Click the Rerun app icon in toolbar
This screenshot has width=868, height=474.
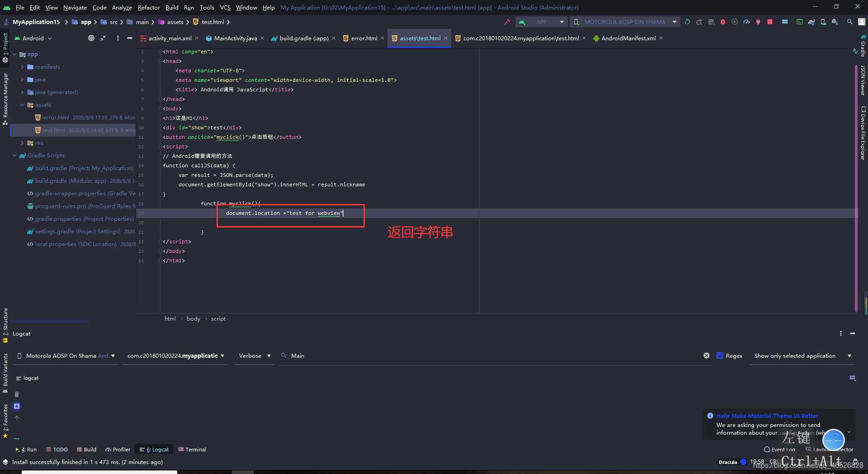click(x=687, y=22)
